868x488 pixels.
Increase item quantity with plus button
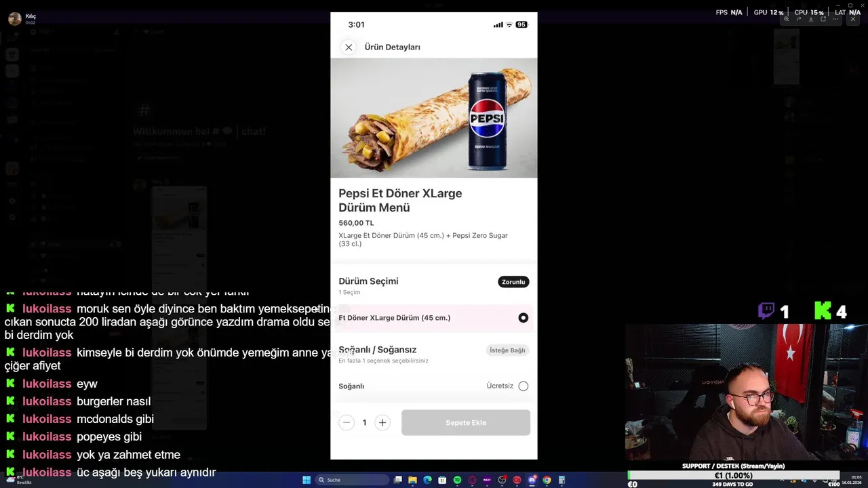[x=382, y=422]
